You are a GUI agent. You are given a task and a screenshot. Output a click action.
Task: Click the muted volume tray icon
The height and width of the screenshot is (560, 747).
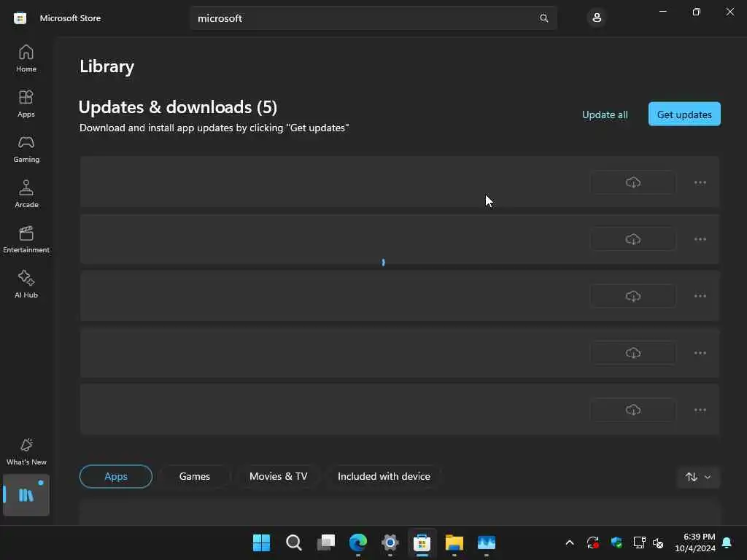tap(658, 542)
